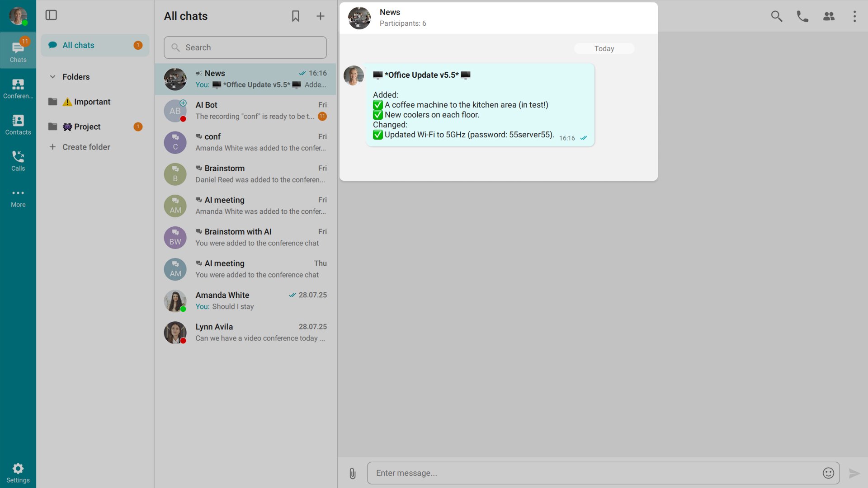Image resolution: width=868 pixels, height=488 pixels.
Task: Attach a file with paperclip icon
Action: (x=353, y=473)
